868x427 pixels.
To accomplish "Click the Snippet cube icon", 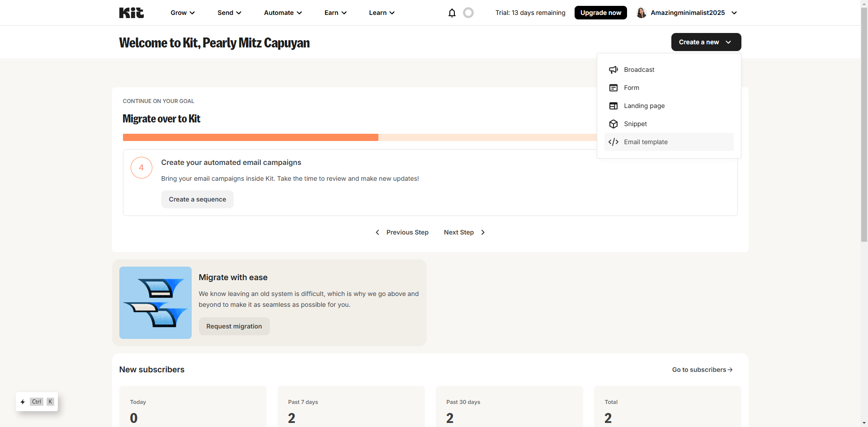I will [x=613, y=124].
